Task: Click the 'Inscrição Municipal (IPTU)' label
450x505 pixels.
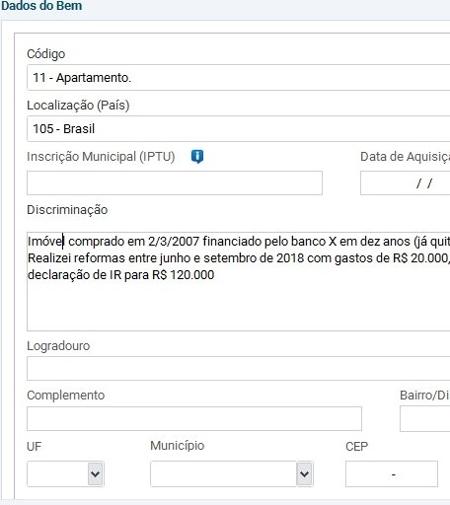Action: click(101, 156)
